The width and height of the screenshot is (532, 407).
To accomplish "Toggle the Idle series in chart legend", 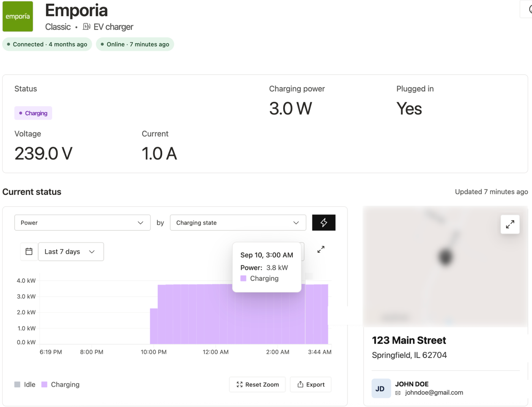I will tap(25, 385).
